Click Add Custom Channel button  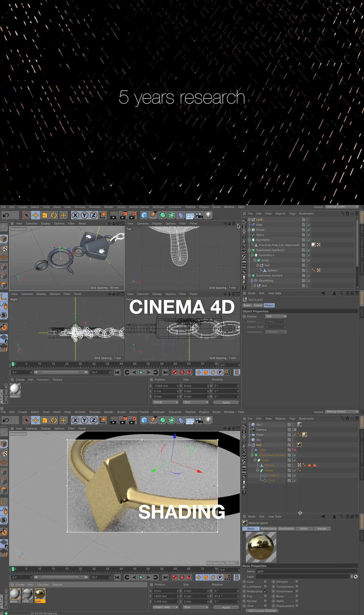point(262,611)
